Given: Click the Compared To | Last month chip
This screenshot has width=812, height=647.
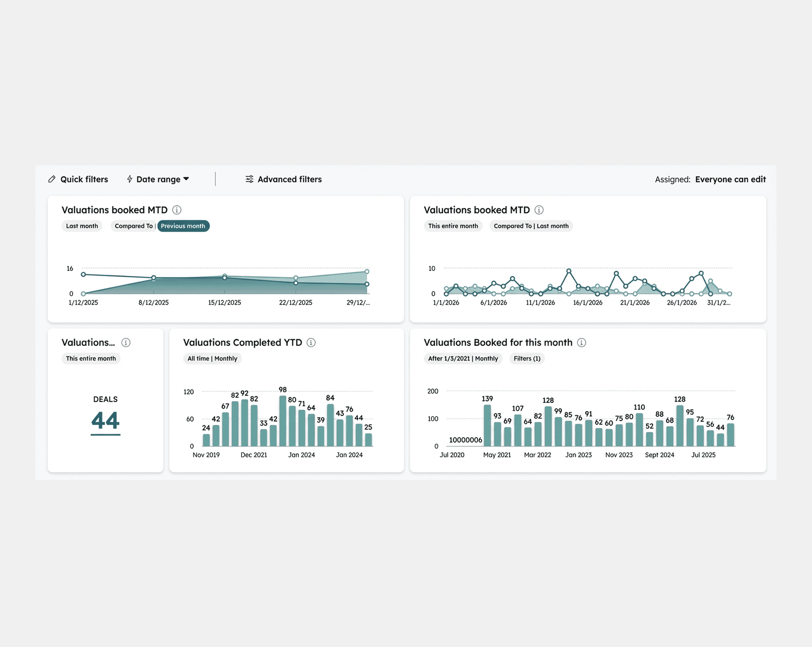Looking at the screenshot, I should pos(531,226).
